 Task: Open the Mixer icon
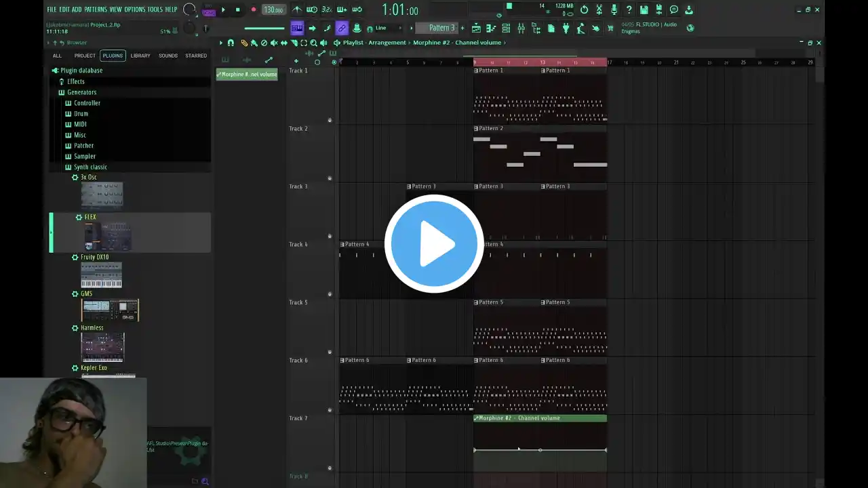click(x=521, y=28)
